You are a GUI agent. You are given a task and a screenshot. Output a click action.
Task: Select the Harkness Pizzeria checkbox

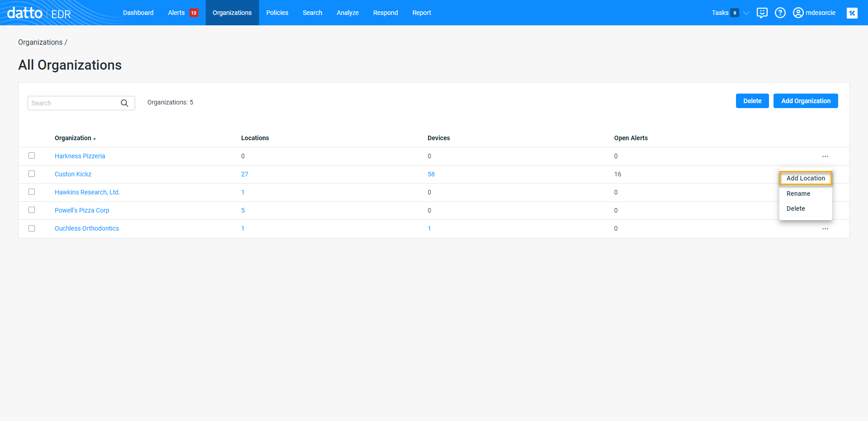pos(32,156)
